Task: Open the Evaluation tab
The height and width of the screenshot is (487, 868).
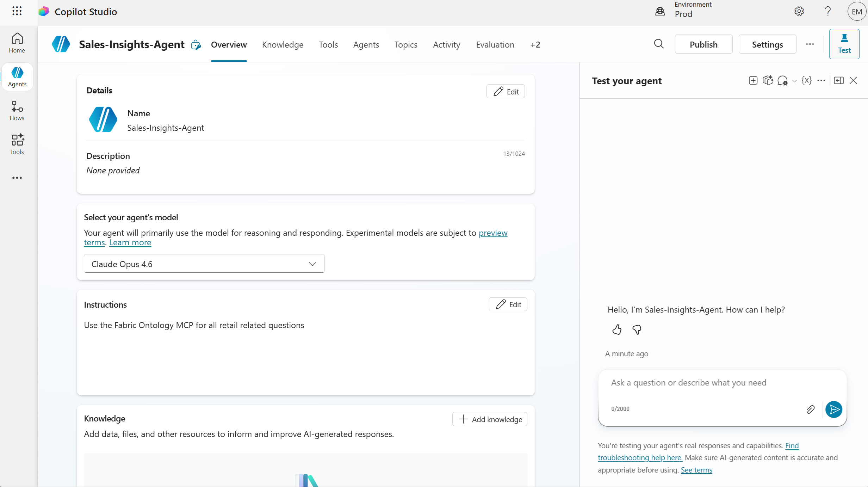Action: (x=495, y=45)
